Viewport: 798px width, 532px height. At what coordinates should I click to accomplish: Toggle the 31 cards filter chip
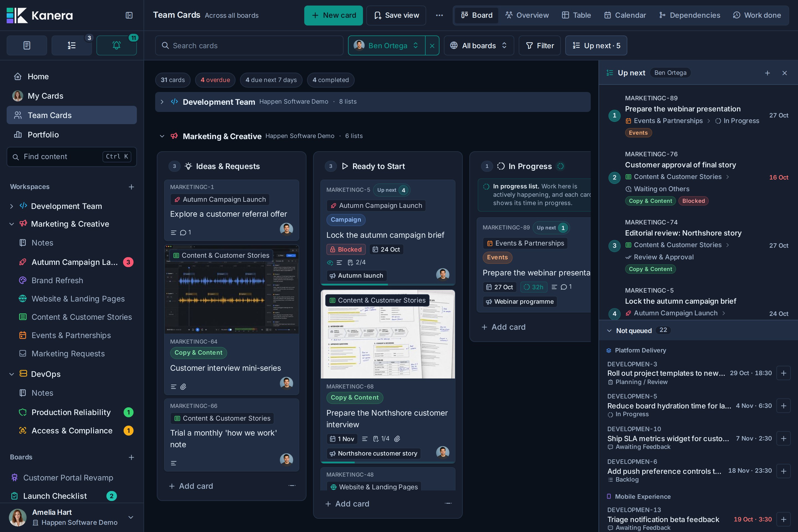(x=173, y=80)
